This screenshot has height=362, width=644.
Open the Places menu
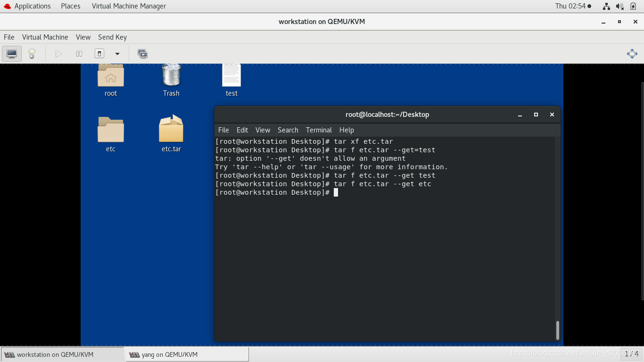click(71, 6)
